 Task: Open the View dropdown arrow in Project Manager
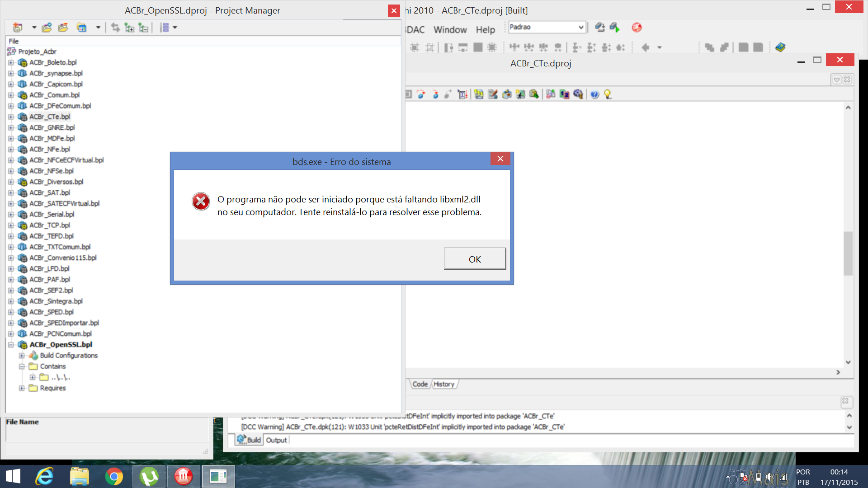click(x=98, y=28)
